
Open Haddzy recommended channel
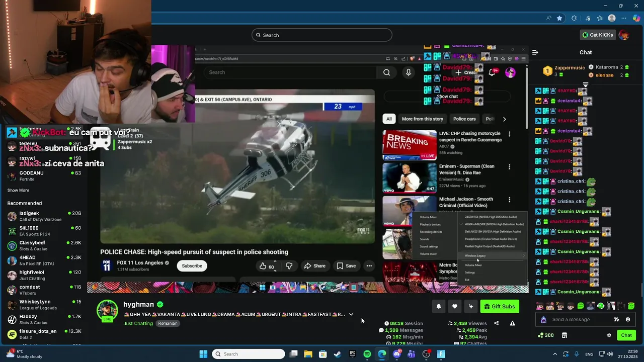[43, 319]
